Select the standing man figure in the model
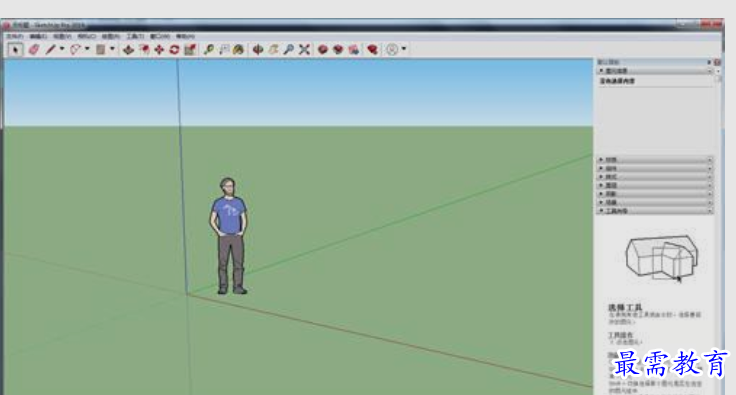 pos(229,236)
